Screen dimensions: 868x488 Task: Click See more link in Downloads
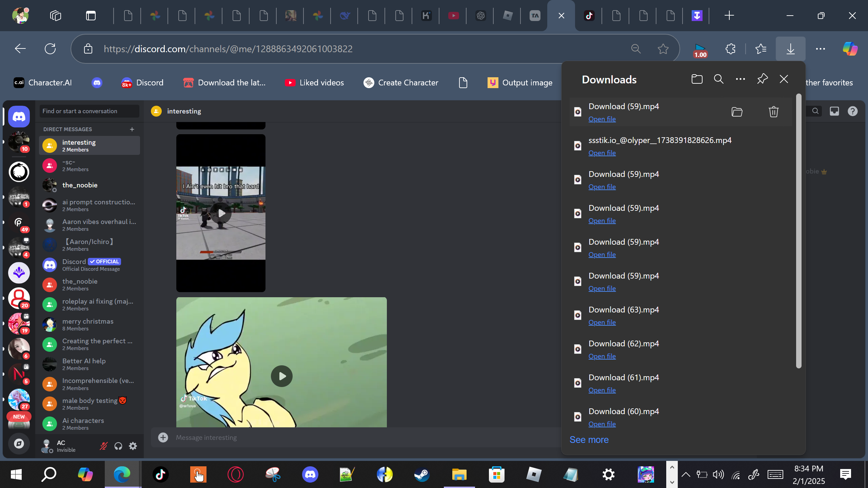click(x=589, y=440)
